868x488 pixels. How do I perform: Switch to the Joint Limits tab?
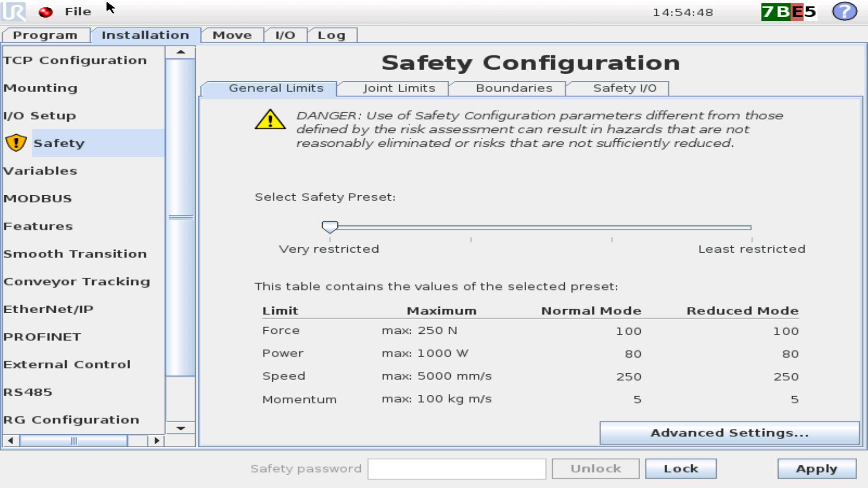click(399, 88)
